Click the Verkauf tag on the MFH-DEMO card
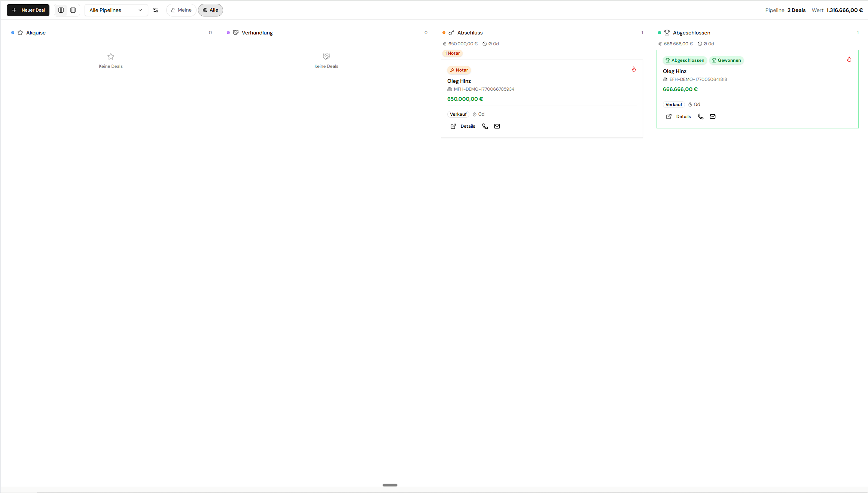The height and width of the screenshot is (493, 868). click(458, 114)
